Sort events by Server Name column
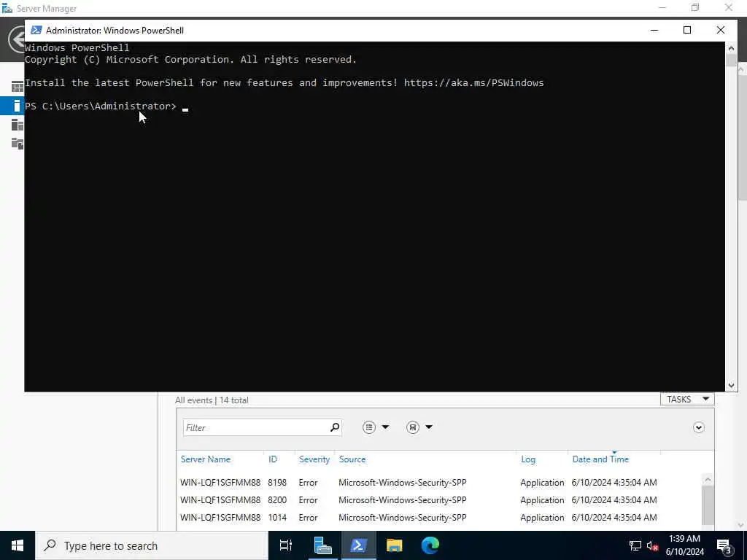Image resolution: width=747 pixels, height=560 pixels. coord(205,459)
